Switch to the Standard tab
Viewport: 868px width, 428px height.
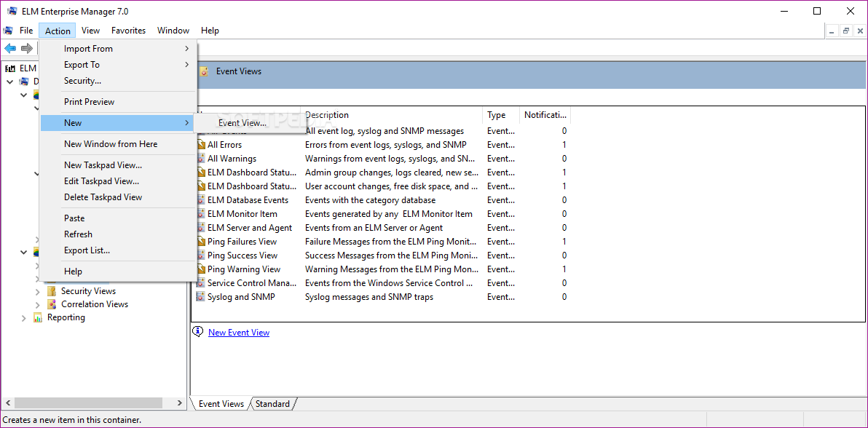coord(272,404)
